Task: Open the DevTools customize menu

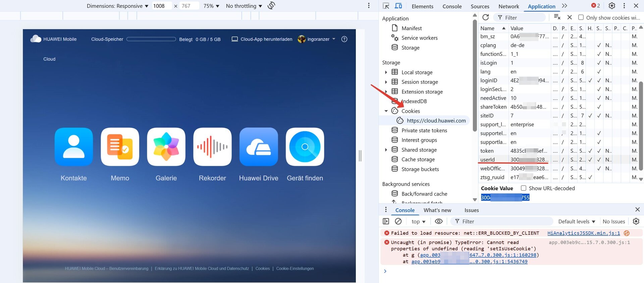Action: tap(624, 6)
